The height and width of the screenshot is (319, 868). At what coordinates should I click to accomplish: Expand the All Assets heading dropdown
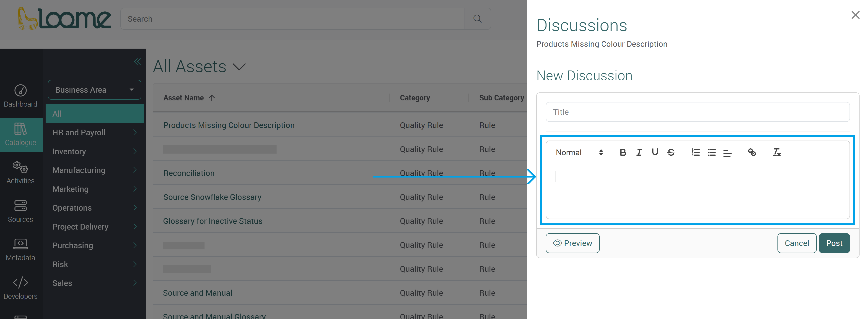pos(239,66)
